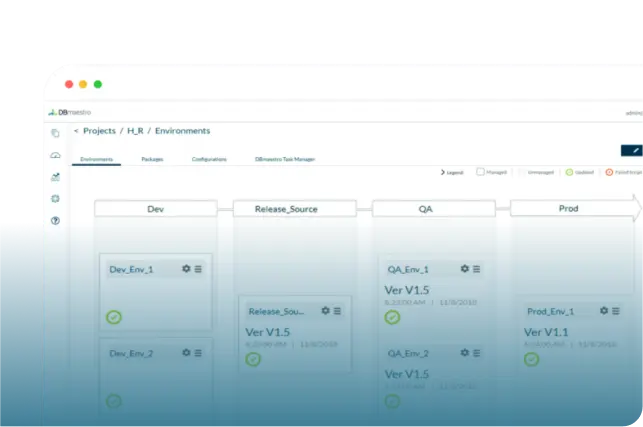Image resolution: width=643 pixels, height=427 pixels.
Task: Switch to the Environments tab
Action: [x=96, y=159]
